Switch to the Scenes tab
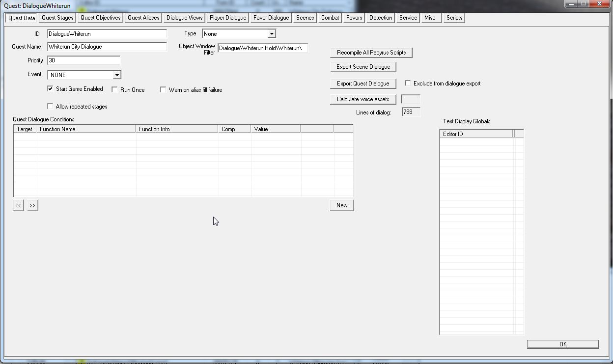 click(305, 18)
